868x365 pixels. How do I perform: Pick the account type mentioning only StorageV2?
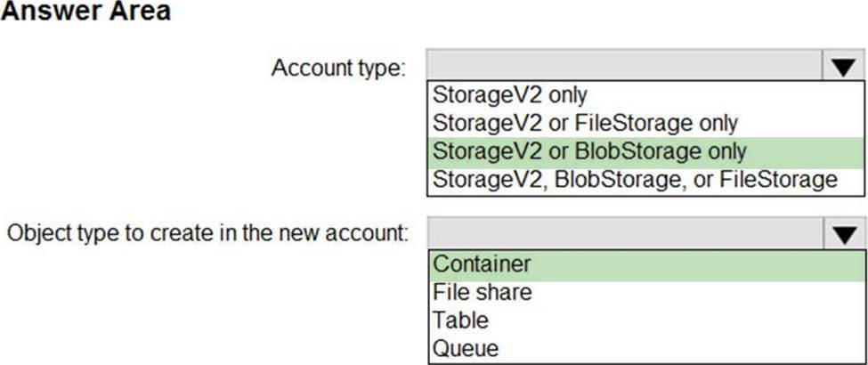point(509,93)
